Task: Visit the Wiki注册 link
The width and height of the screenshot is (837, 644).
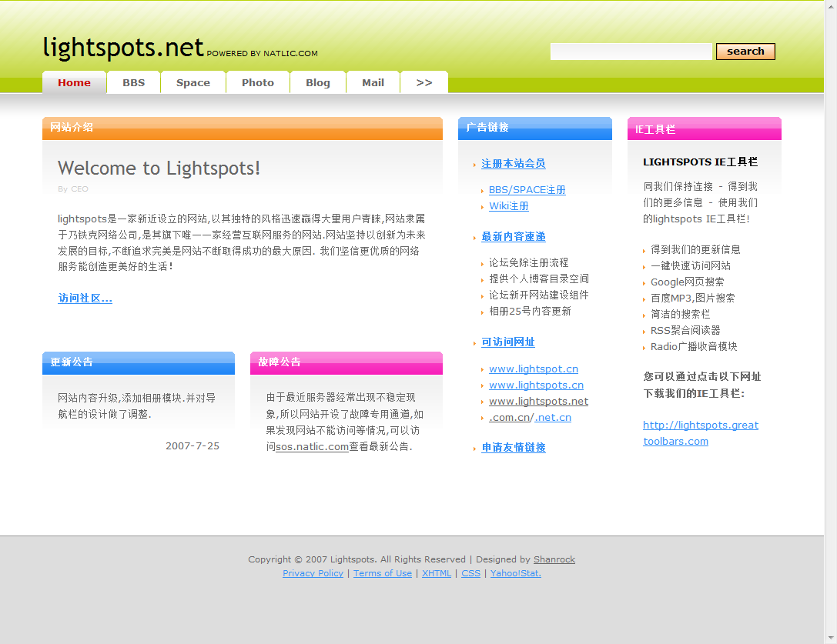Action: click(x=509, y=206)
